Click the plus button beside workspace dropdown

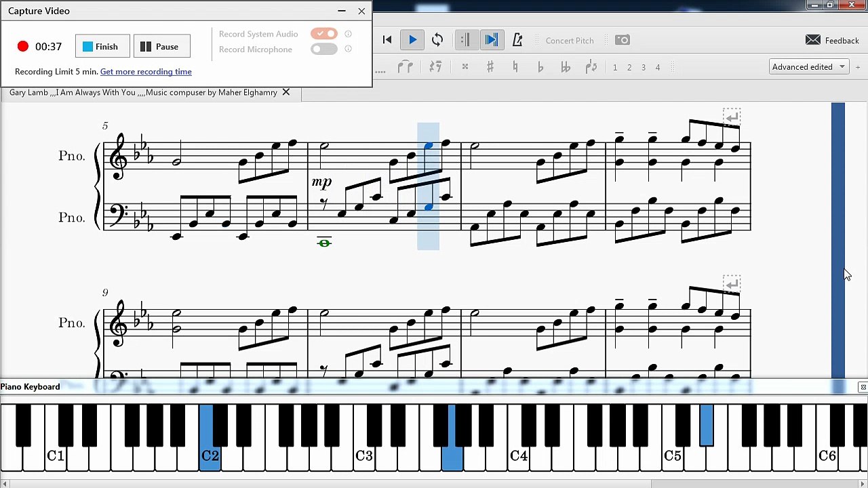858,67
